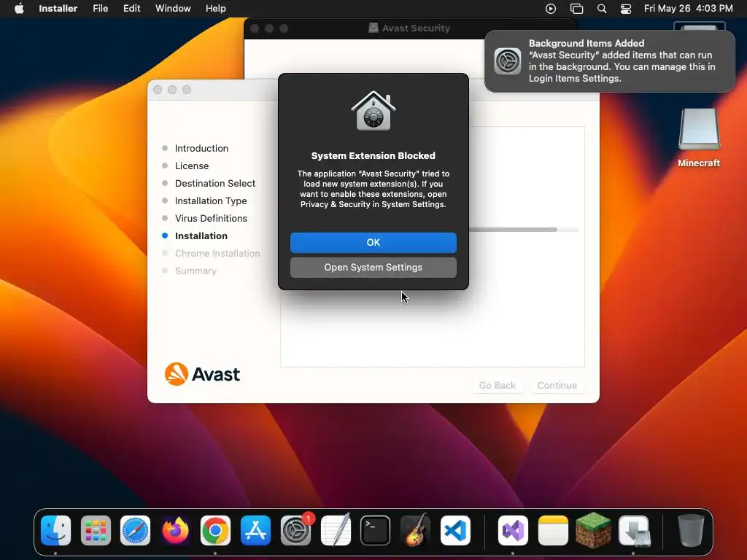Viewport: 747px width, 560px height.
Task: Open the Installer menu
Action: pos(58,9)
